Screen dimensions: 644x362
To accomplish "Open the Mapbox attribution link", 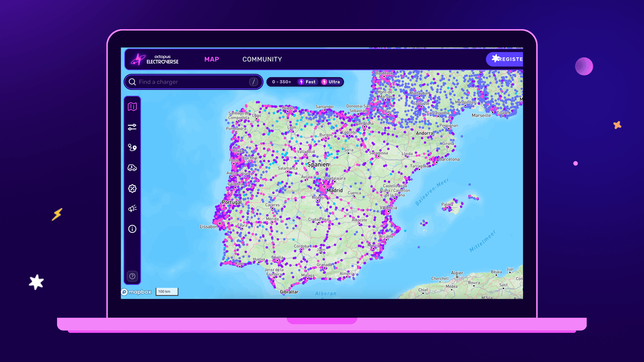I will pyautogui.click(x=136, y=292).
